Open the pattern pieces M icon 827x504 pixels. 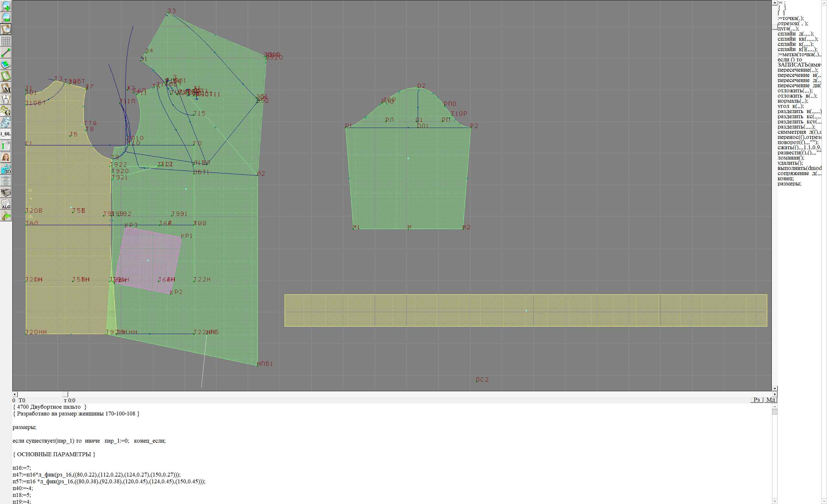click(6, 88)
